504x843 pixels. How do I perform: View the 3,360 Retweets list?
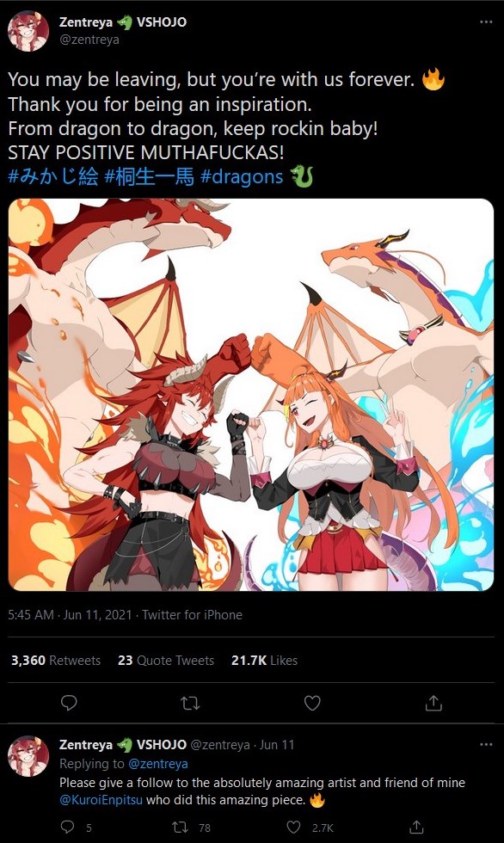pos(56,661)
